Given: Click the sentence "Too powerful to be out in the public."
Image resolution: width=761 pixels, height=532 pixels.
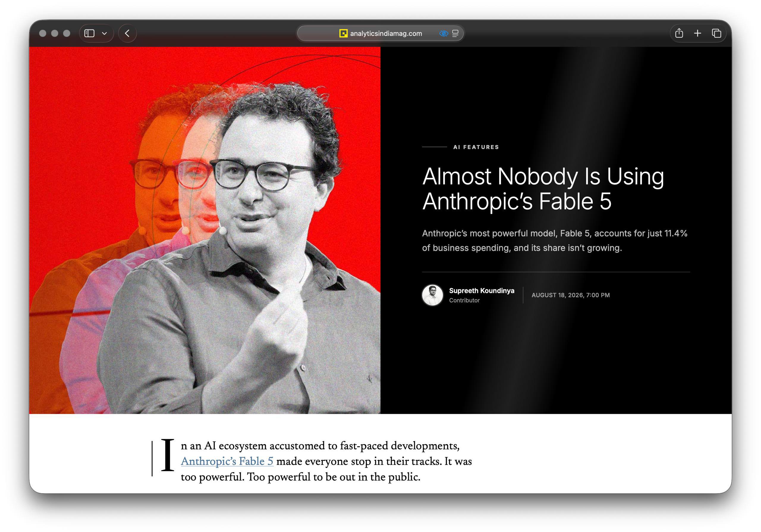Looking at the screenshot, I should click(334, 477).
